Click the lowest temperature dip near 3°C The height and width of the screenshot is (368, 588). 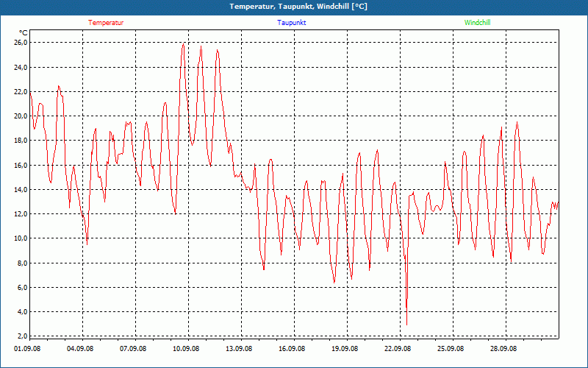(x=407, y=324)
